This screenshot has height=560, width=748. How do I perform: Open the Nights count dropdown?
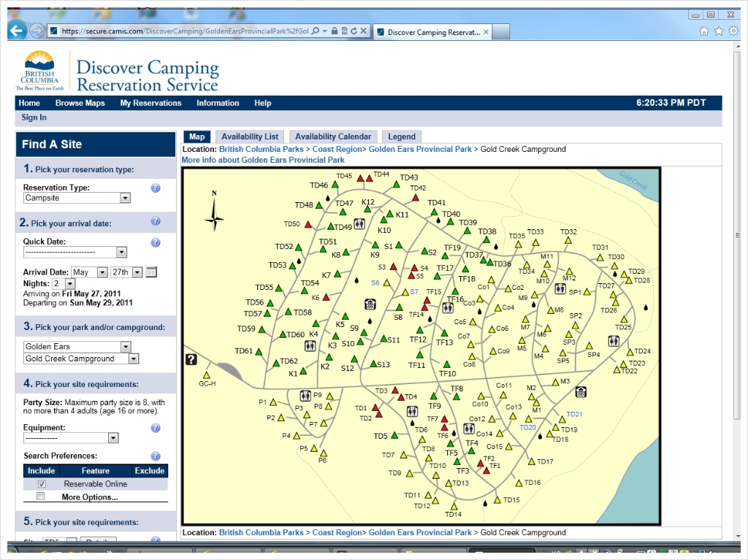[x=69, y=283]
